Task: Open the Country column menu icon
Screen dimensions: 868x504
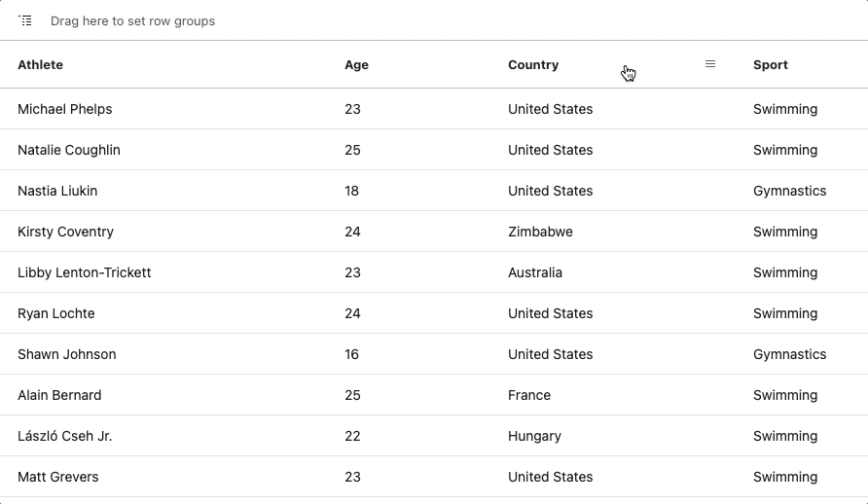Action: (710, 64)
